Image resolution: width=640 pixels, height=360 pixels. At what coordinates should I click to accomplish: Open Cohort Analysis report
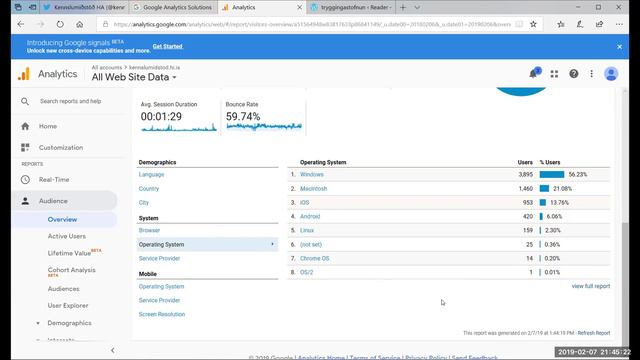click(71, 270)
